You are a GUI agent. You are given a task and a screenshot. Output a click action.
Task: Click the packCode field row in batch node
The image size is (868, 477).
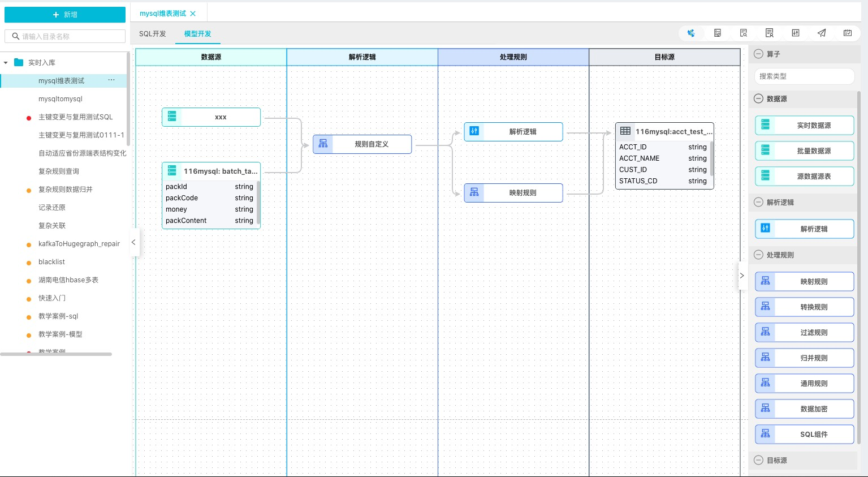(x=209, y=198)
